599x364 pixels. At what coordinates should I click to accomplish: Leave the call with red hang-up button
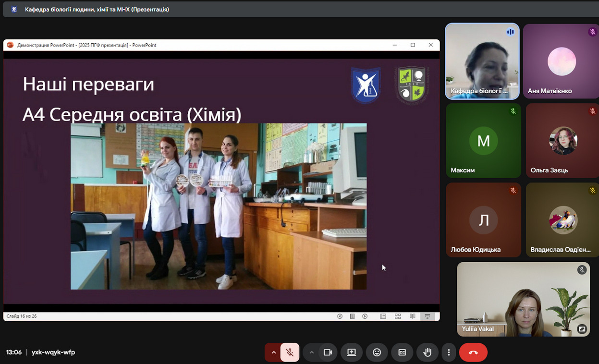click(x=473, y=352)
